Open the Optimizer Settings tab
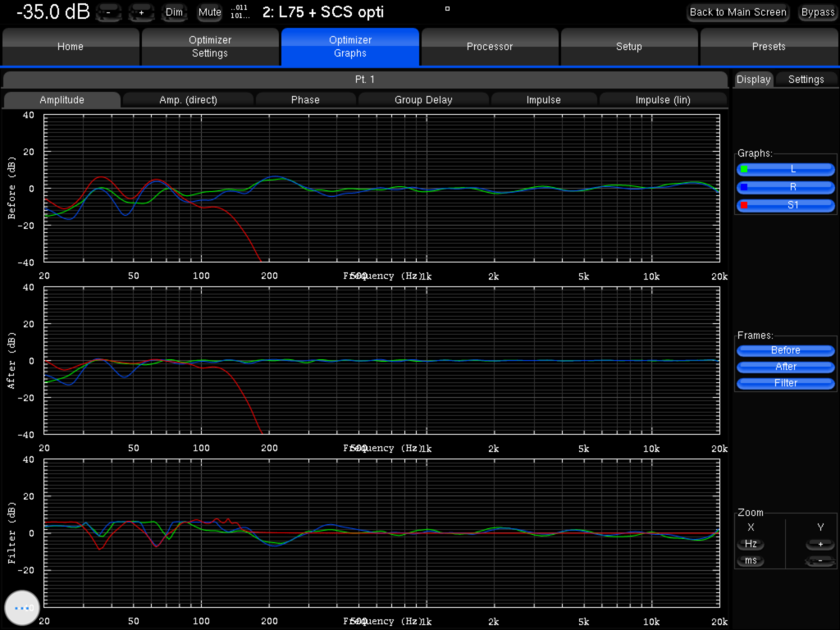The image size is (840, 630). pyautogui.click(x=210, y=47)
